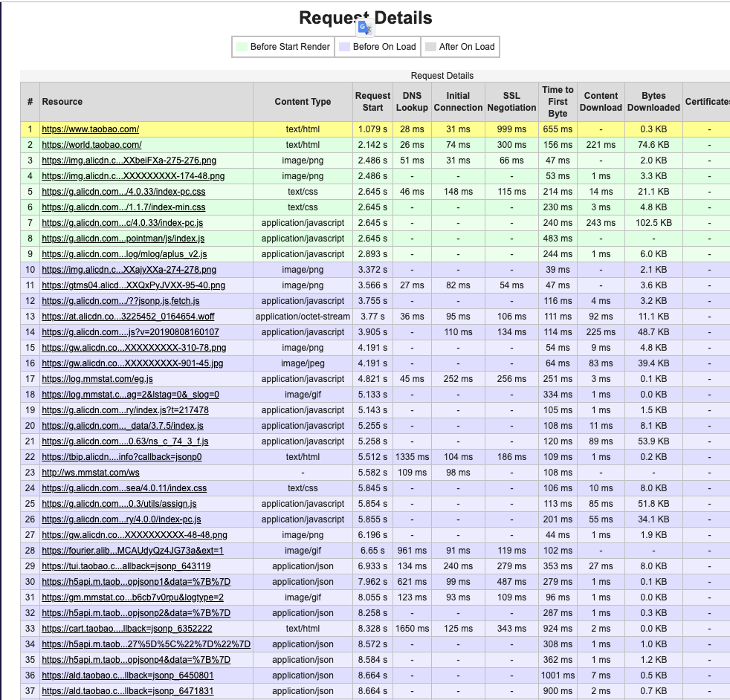The height and width of the screenshot is (700, 730).
Task: Click the application/octet-stream content type cell
Action: [303, 317]
